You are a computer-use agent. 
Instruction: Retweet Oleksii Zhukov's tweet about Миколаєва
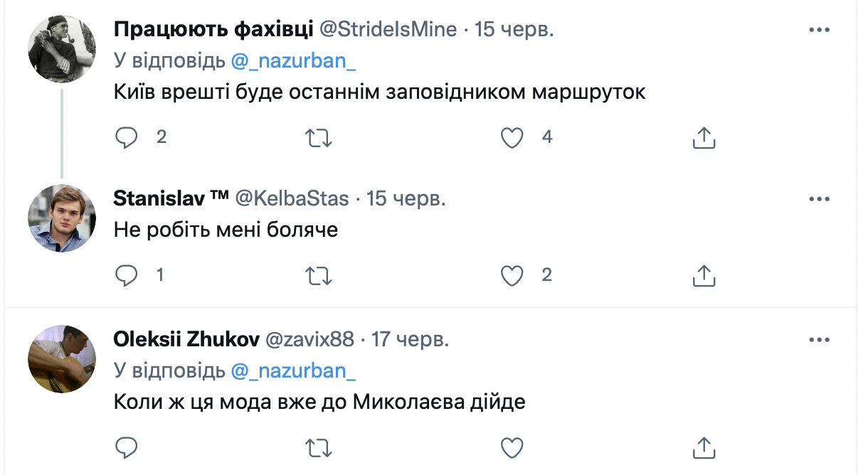(319, 447)
